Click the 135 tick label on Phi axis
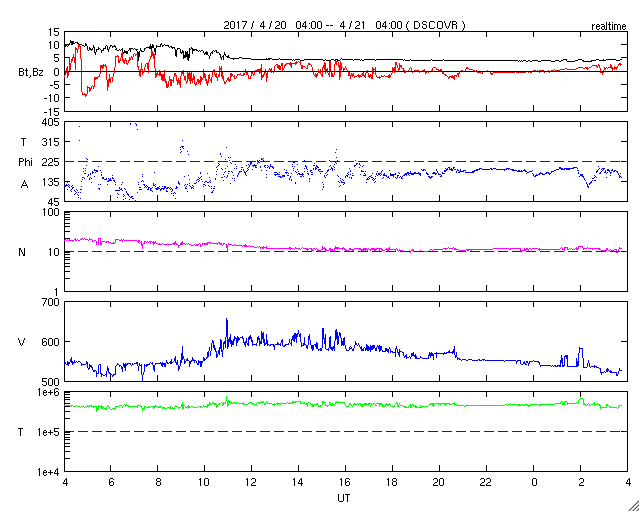640x512 pixels. 51,182
